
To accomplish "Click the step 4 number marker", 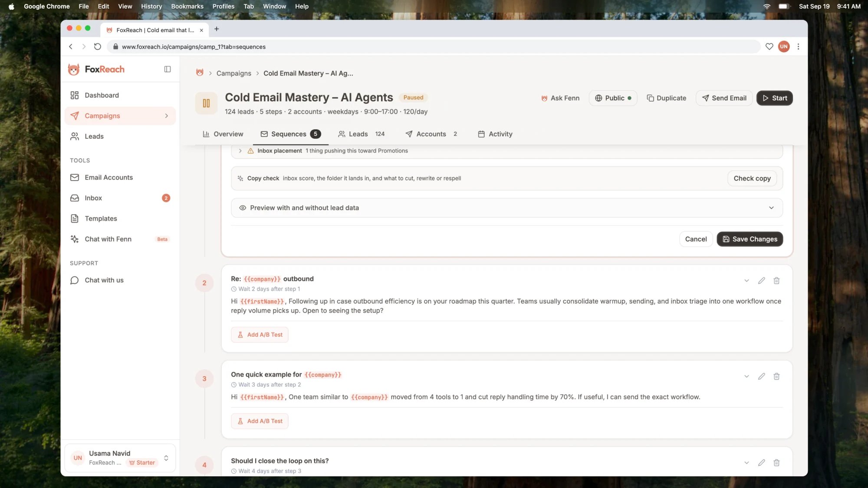I will pyautogui.click(x=204, y=465).
